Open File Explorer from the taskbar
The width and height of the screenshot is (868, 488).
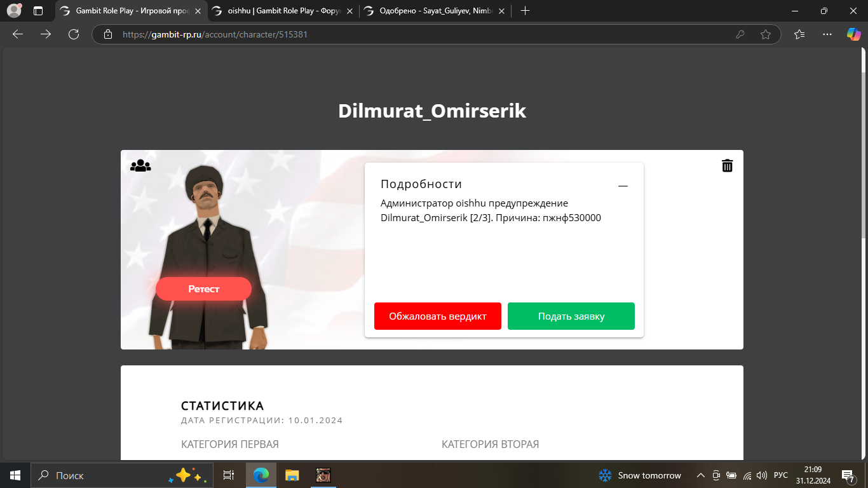point(292,475)
